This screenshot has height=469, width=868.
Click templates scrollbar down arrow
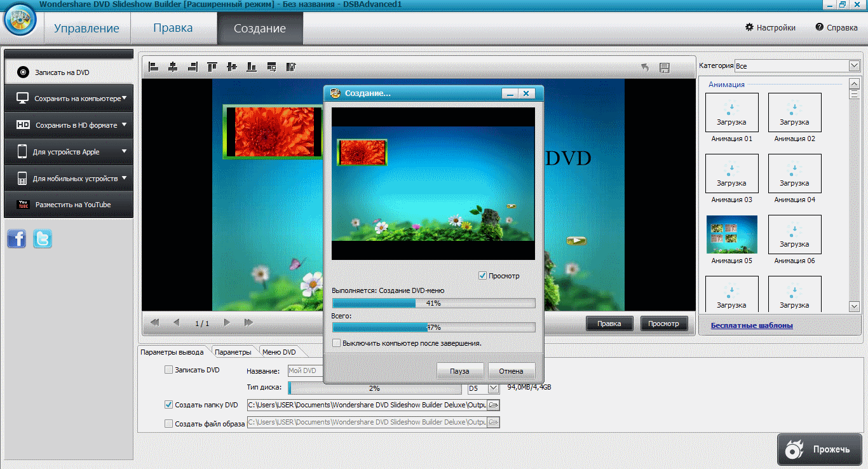[x=855, y=306]
